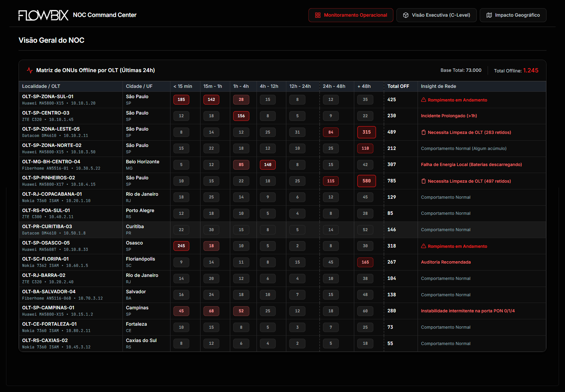Click the warning triangle on OLT-SP-ZONA-SUL-01 insight
Screen dimensions: 565x392
[x=423, y=100]
